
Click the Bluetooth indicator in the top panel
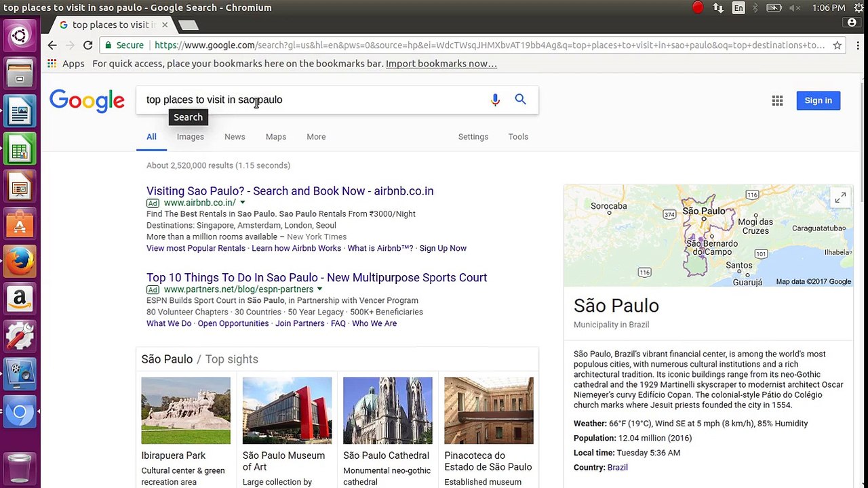[x=755, y=7]
